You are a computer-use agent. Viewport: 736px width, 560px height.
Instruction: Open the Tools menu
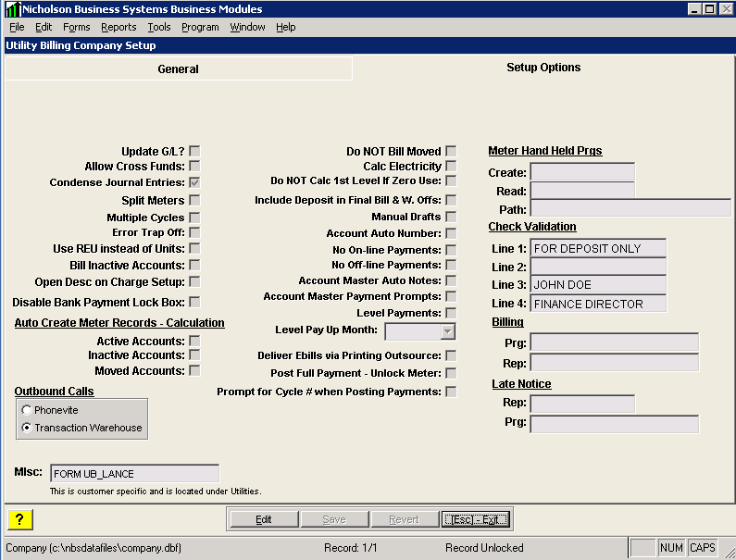(x=159, y=27)
